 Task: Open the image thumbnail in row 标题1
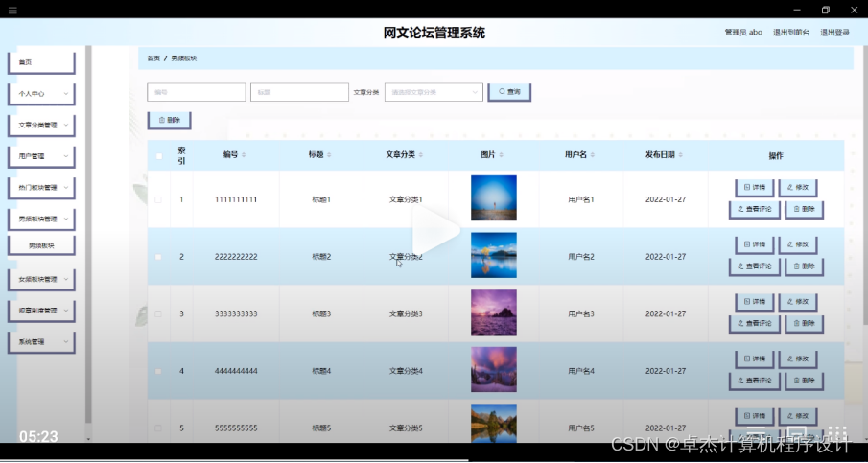(x=494, y=198)
